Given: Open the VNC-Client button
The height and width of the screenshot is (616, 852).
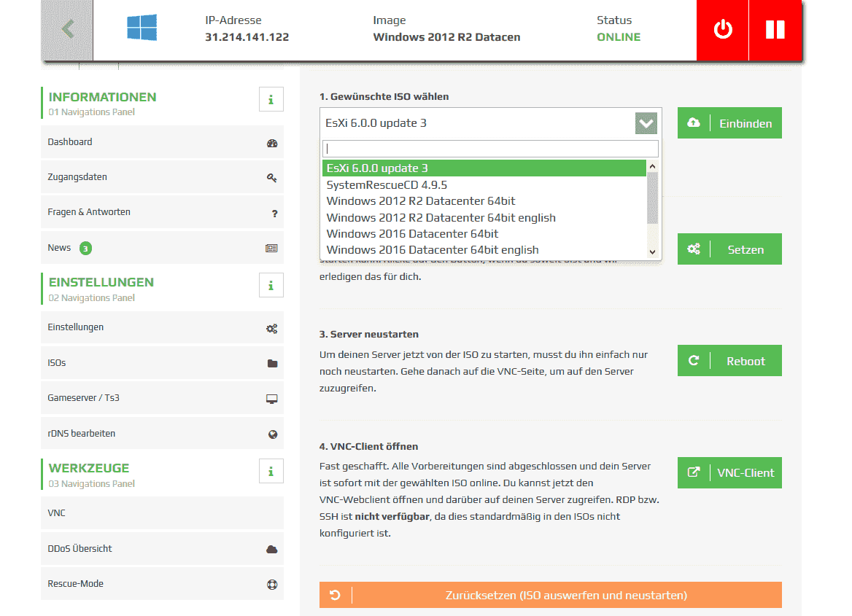Looking at the screenshot, I should [729, 472].
